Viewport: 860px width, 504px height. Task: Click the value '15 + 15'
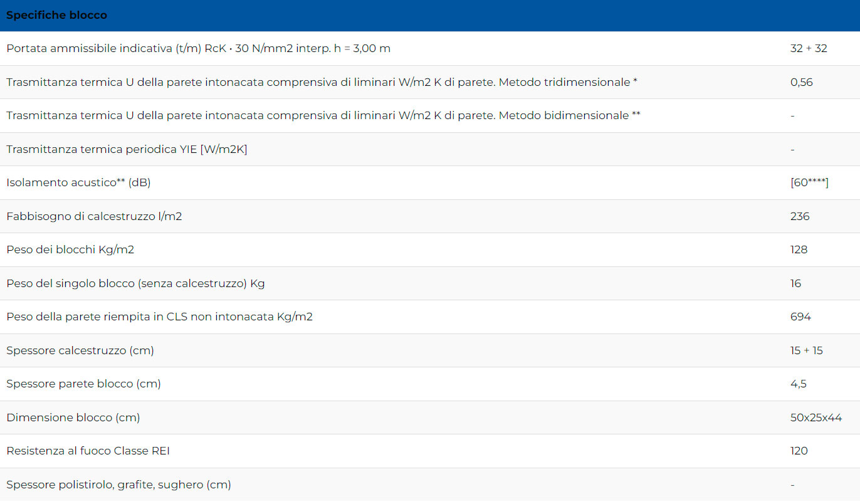point(807,350)
